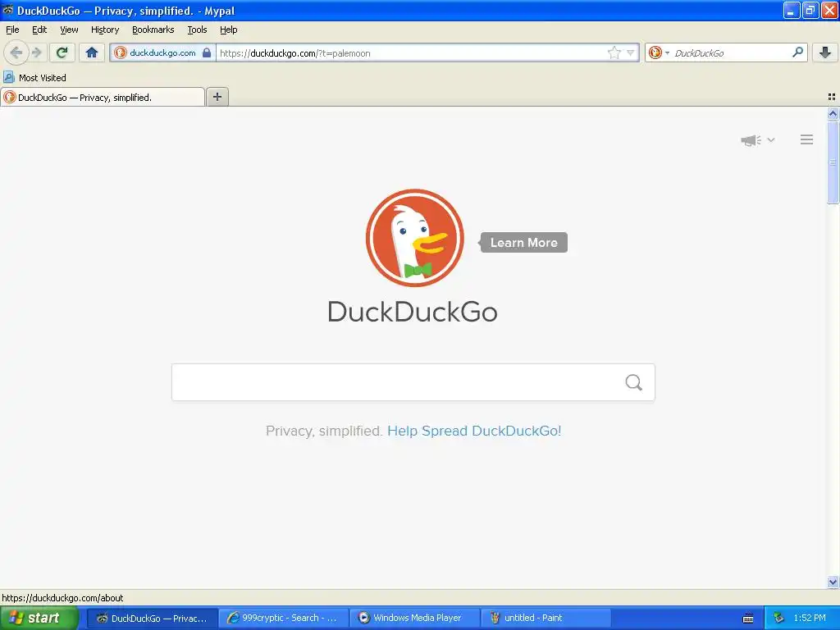Click the DuckDuckGo duck logo

point(414,238)
